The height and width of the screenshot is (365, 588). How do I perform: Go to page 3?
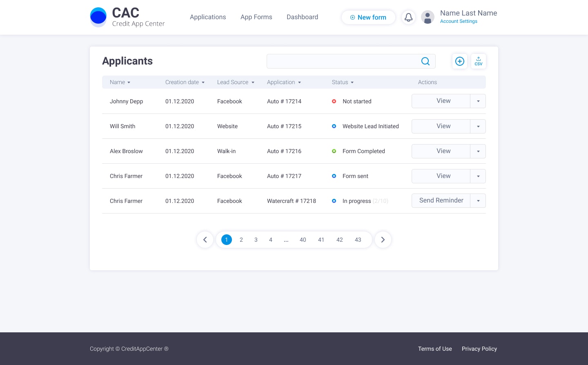(256, 240)
